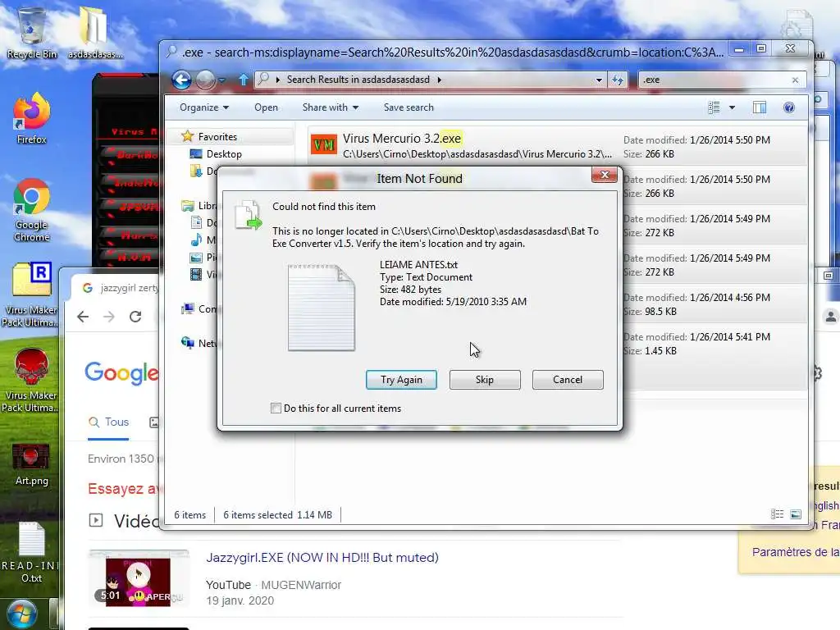Open the asdasdasas folder on desktop
This screenshot has height=630, width=840.
tap(95, 32)
